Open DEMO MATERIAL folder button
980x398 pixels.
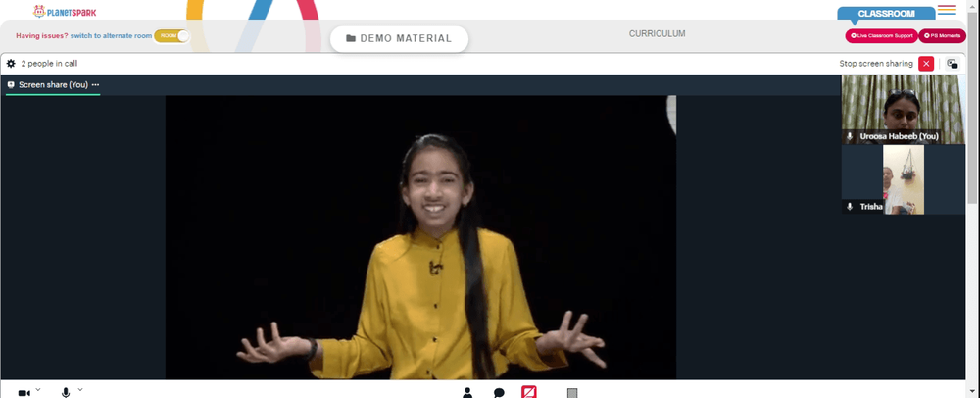(x=400, y=39)
